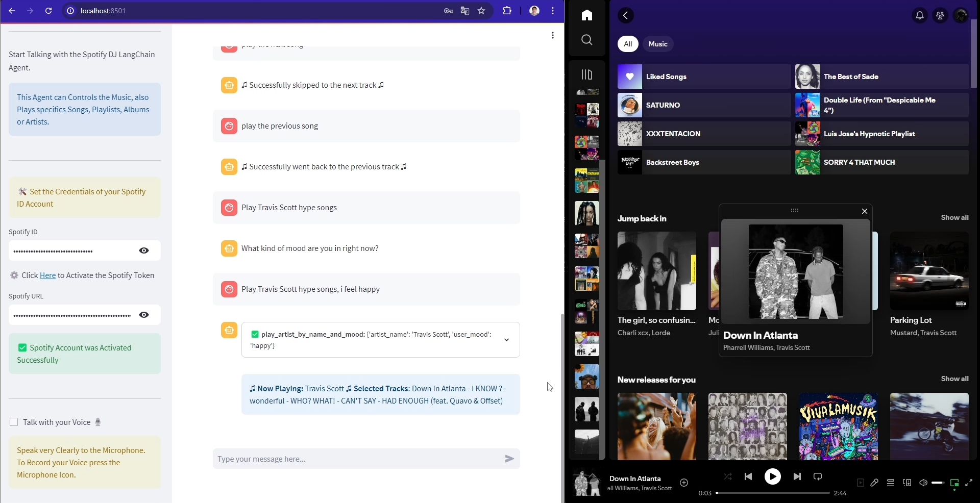Reveal the Spotify URL field value
Image resolution: width=980 pixels, height=503 pixels.
point(144,315)
